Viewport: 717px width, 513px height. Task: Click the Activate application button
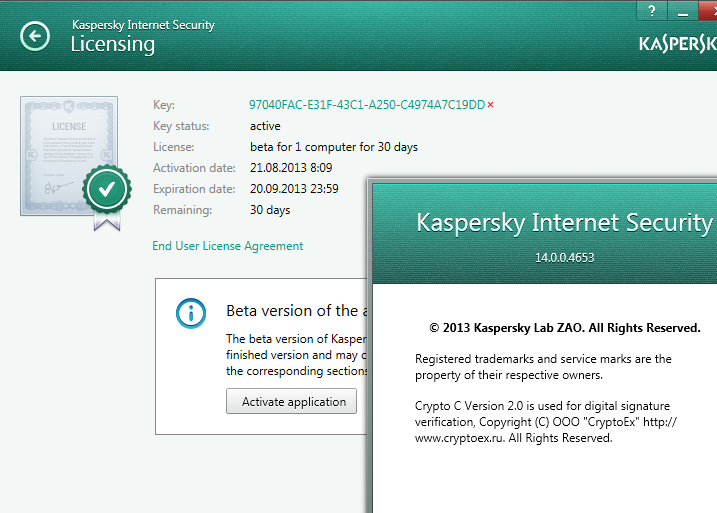coord(291,401)
